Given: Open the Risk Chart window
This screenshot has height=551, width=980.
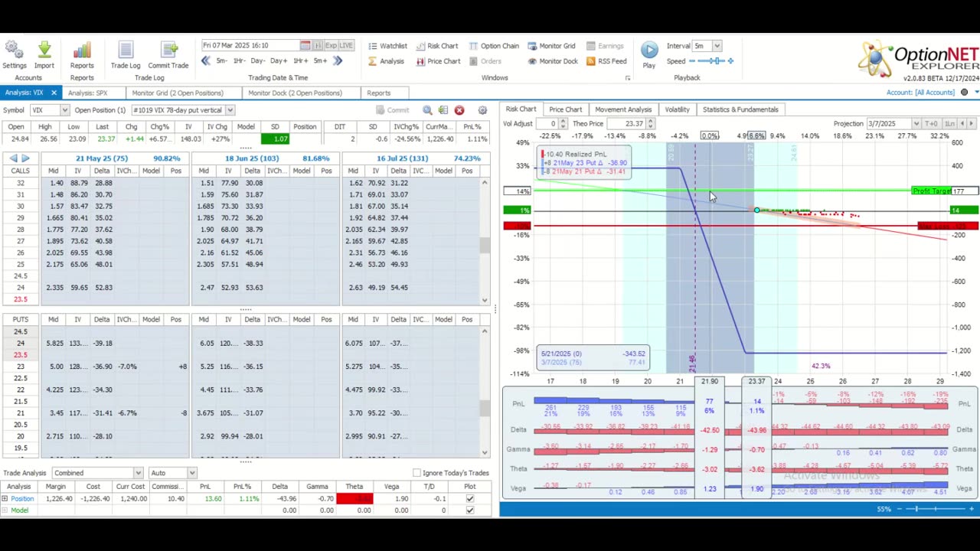Looking at the screenshot, I should pos(436,46).
